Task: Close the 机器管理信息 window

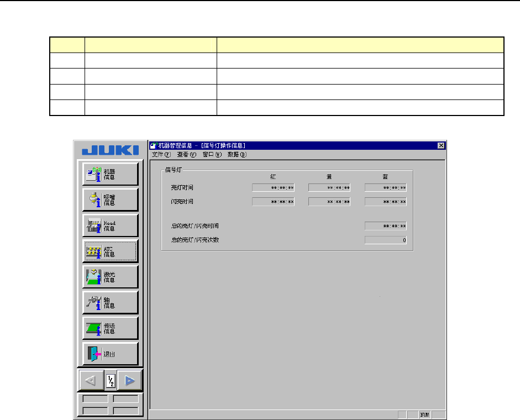Action: pyautogui.click(x=441, y=146)
